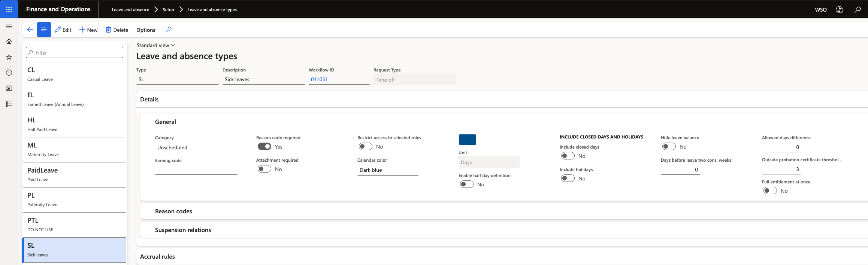
Task: Select PTL DO NOT USE item
Action: pos(75,225)
